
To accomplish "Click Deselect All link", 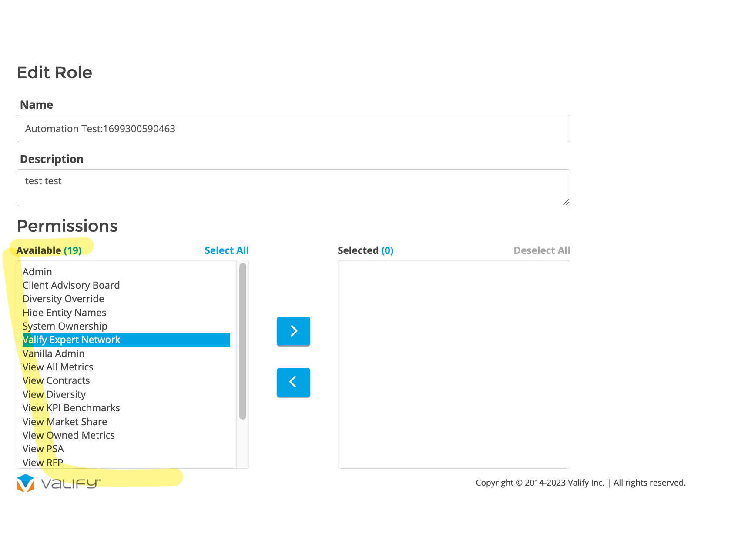I will tap(541, 250).
